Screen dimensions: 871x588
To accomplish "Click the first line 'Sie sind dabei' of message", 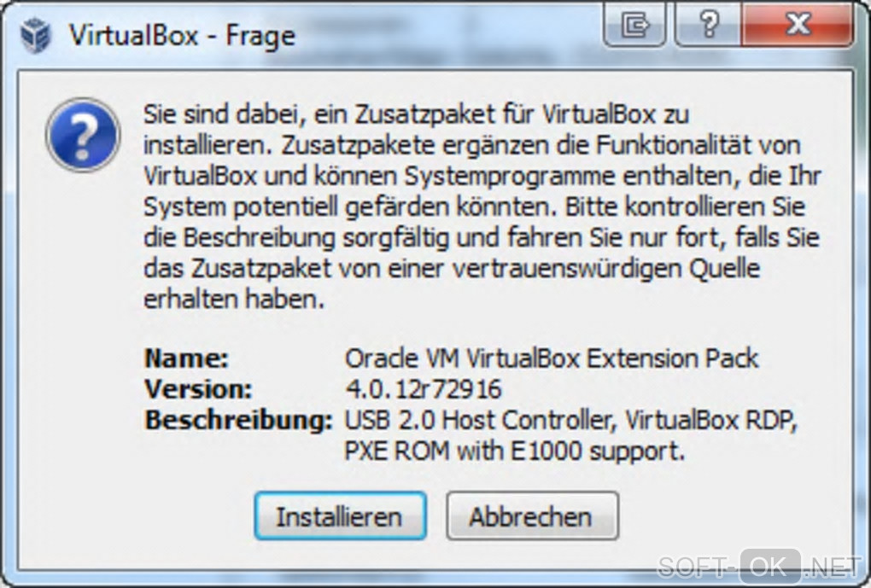I will pyautogui.click(x=416, y=115).
